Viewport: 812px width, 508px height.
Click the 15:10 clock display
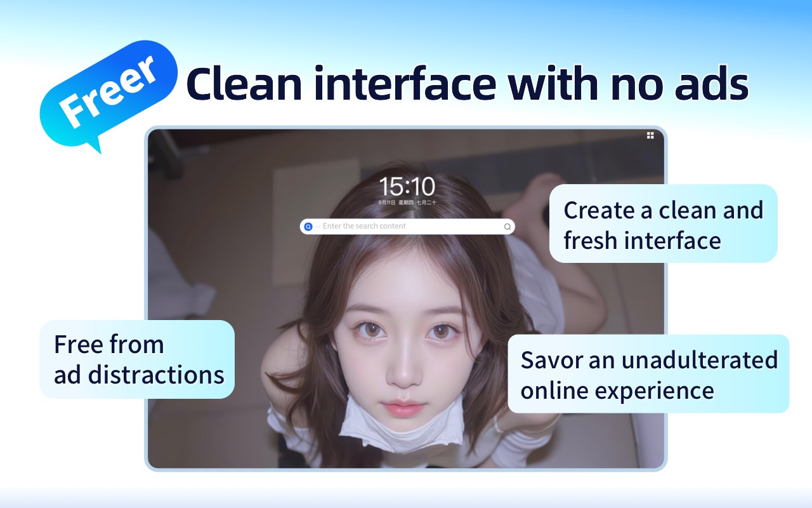407,186
